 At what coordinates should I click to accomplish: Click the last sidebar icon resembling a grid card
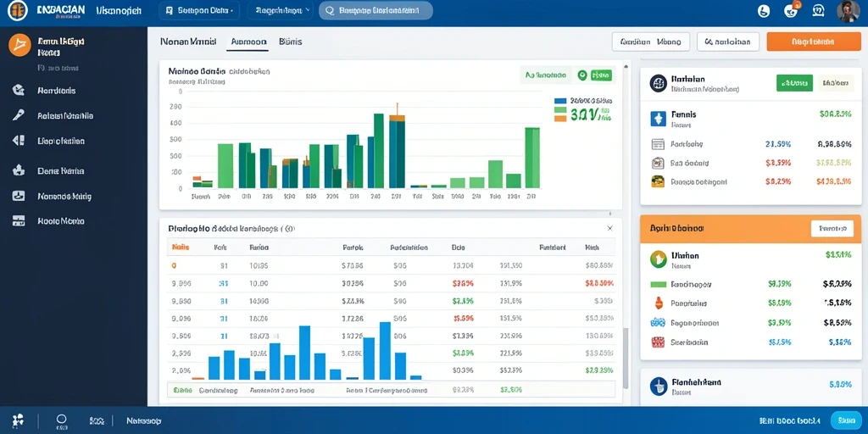click(19, 221)
